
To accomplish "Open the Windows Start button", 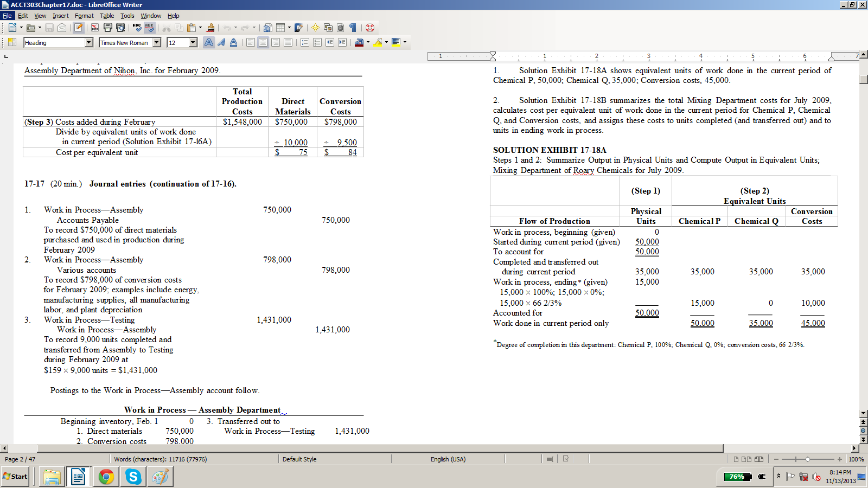I will pos(15,477).
